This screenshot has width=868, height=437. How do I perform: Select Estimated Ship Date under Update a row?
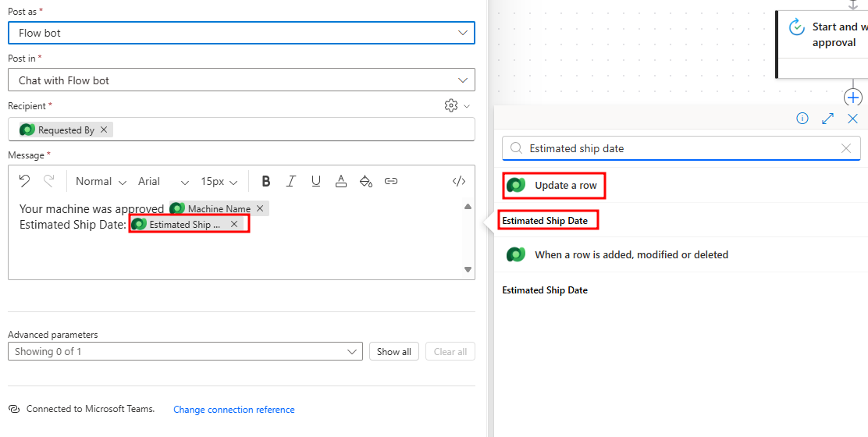(545, 220)
